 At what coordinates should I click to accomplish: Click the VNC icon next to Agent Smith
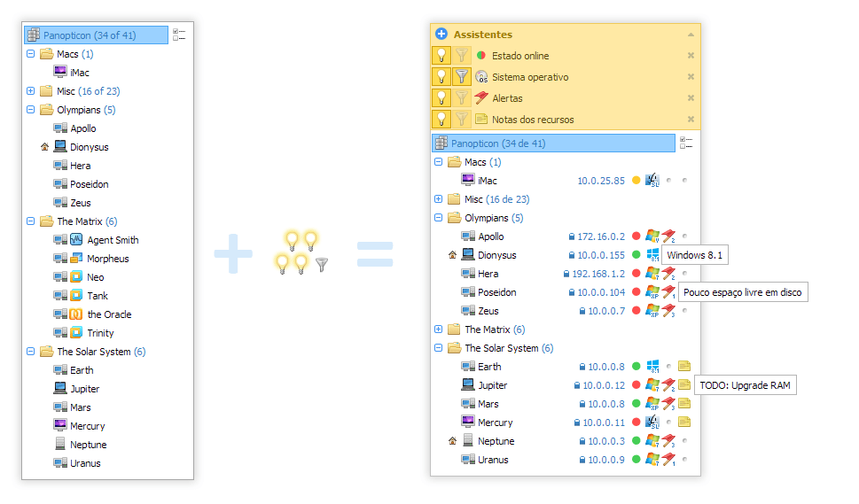pos(76,240)
